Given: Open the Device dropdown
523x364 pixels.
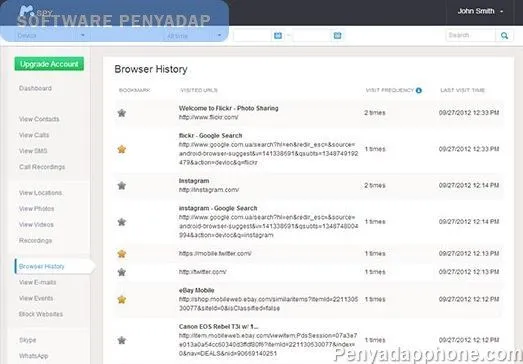Looking at the screenshot, I should (x=51, y=35).
